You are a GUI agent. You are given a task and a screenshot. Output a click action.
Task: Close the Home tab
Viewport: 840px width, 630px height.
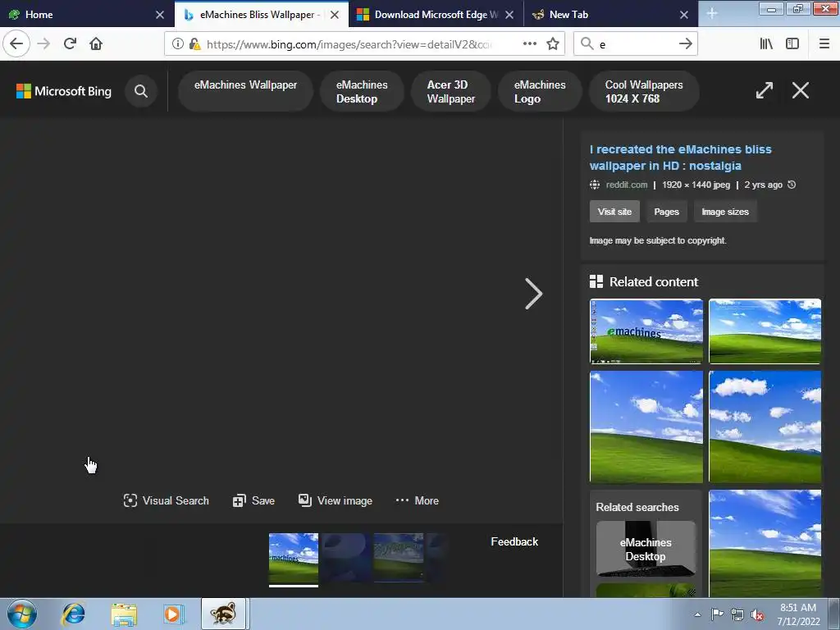click(160, 15)
